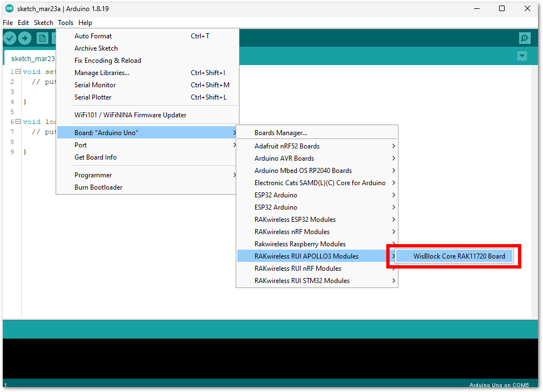Expand the Port submenu

tap(147, 145)
